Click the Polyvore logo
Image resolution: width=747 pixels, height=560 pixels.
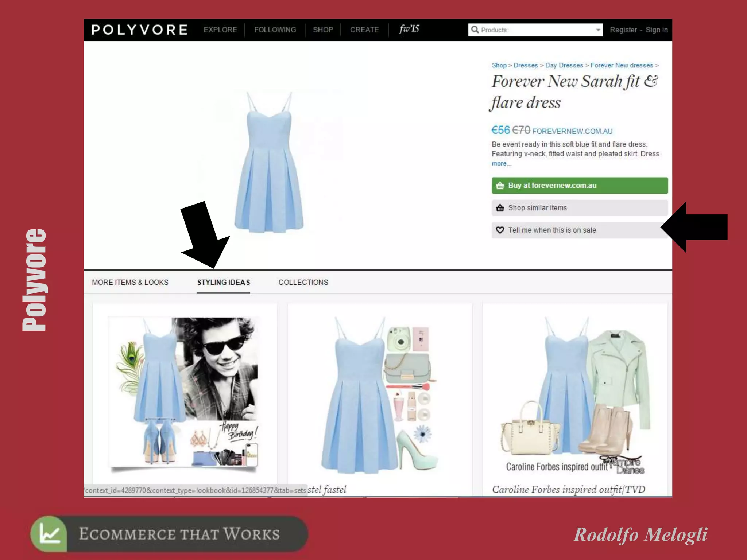pos(140,30)
